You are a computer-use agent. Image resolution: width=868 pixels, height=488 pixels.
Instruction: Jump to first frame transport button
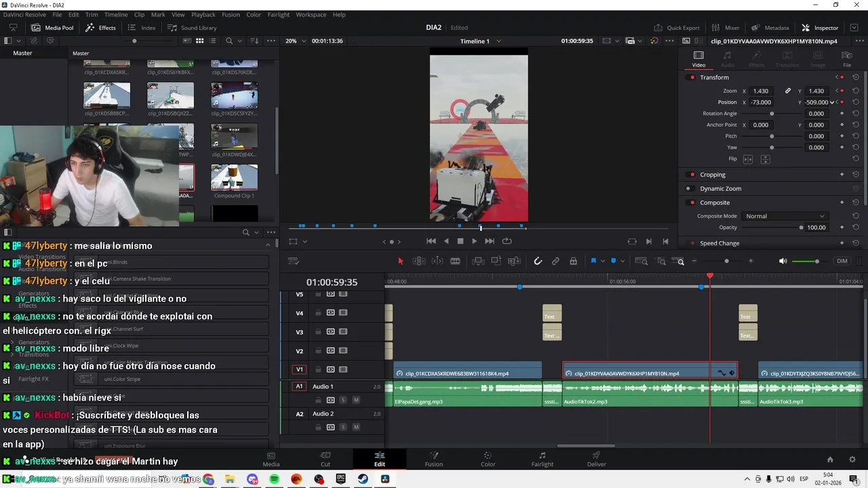pos(431,241)
